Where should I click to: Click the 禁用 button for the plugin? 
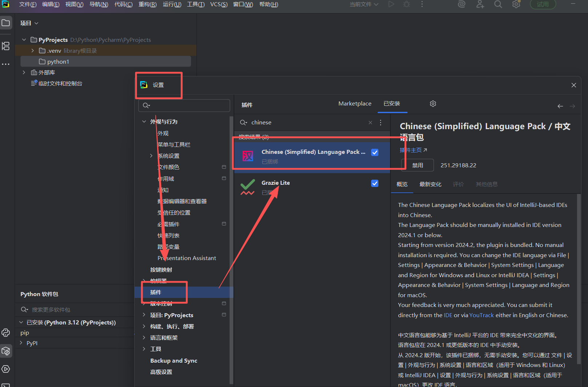[417, 165]
